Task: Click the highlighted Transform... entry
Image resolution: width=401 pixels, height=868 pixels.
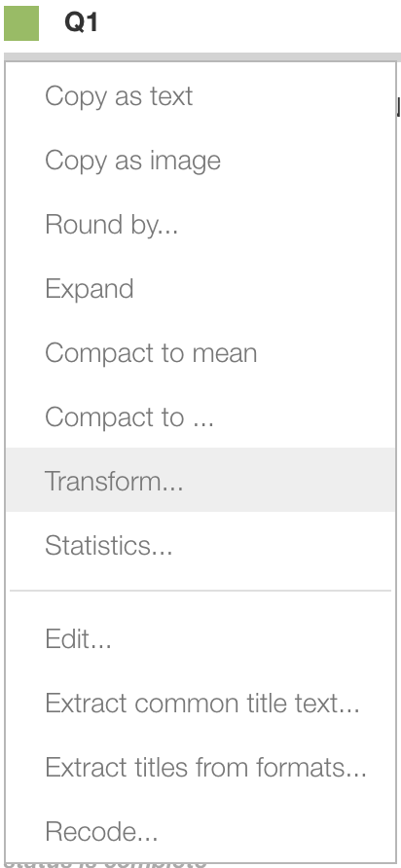Action: click(200, 480)
